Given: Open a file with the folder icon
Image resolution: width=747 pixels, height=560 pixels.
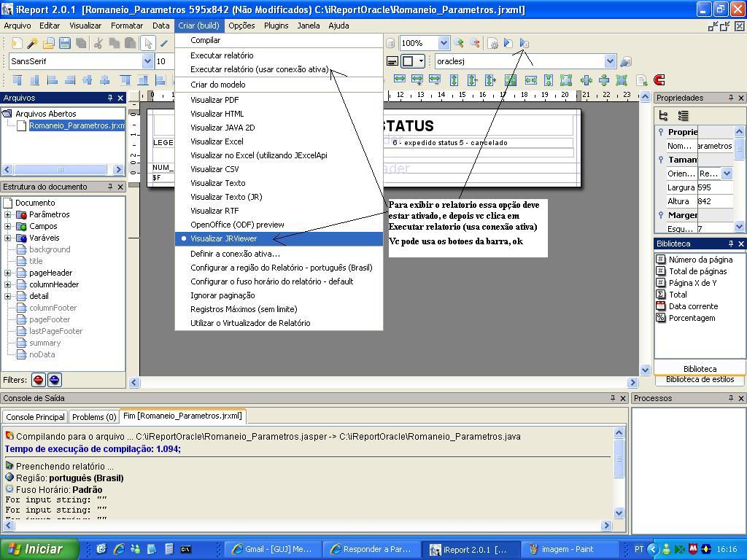Looking at the screenshot, I should 49,43.
